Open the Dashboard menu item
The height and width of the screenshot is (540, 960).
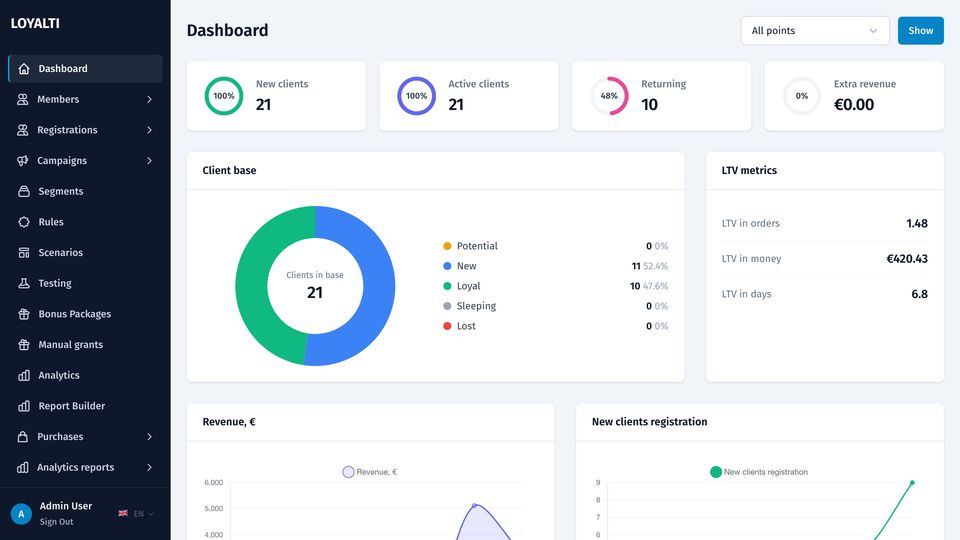(x=85, y=69)
